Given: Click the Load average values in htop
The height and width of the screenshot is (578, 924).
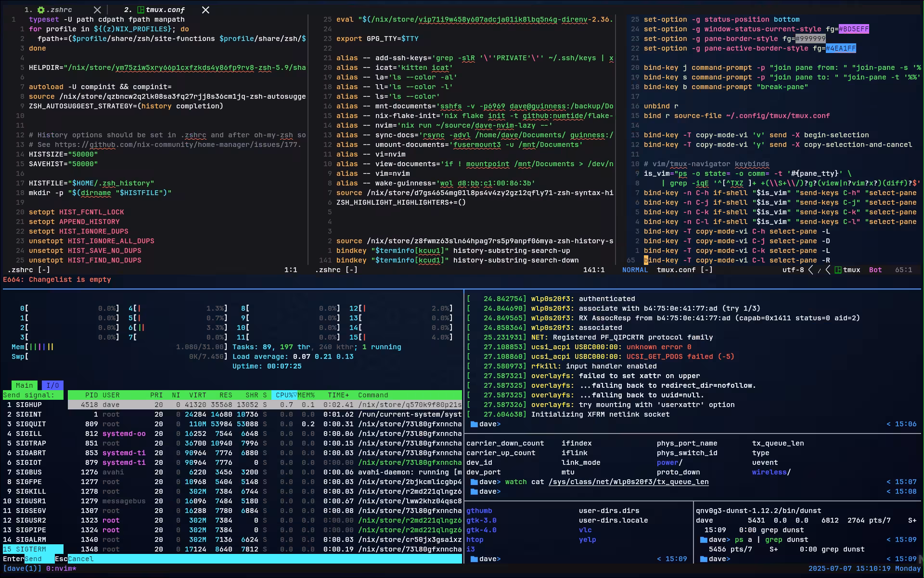Looking at the screenshot, I should point(323,356).
